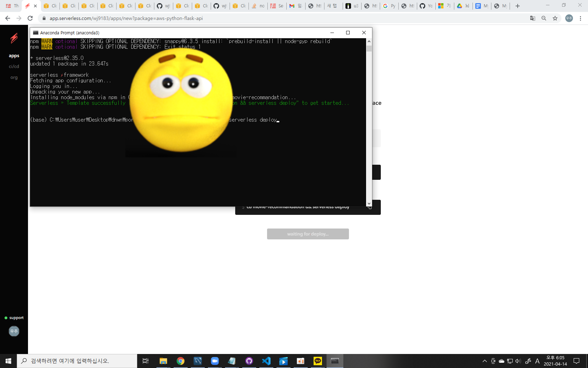Open the Chrome profile avatar
The image size is (588, 368).
(569, 18)
